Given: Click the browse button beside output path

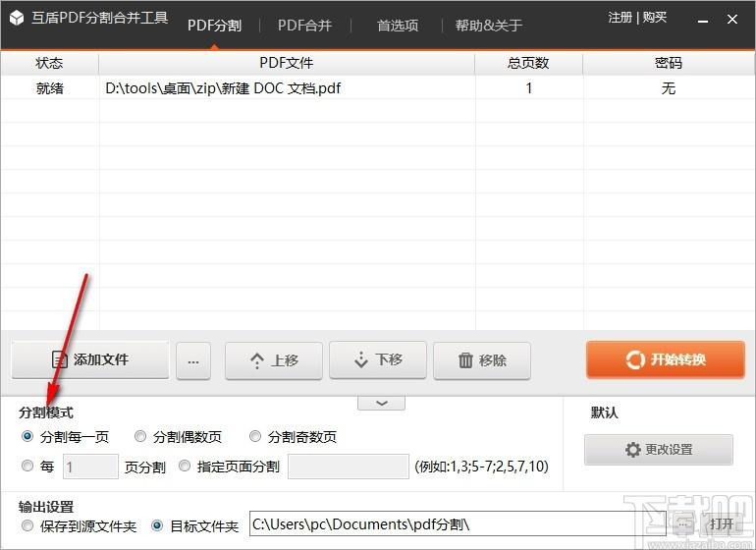Looking at the screenshot, I should pyautogui.click(x=682, y=523).
